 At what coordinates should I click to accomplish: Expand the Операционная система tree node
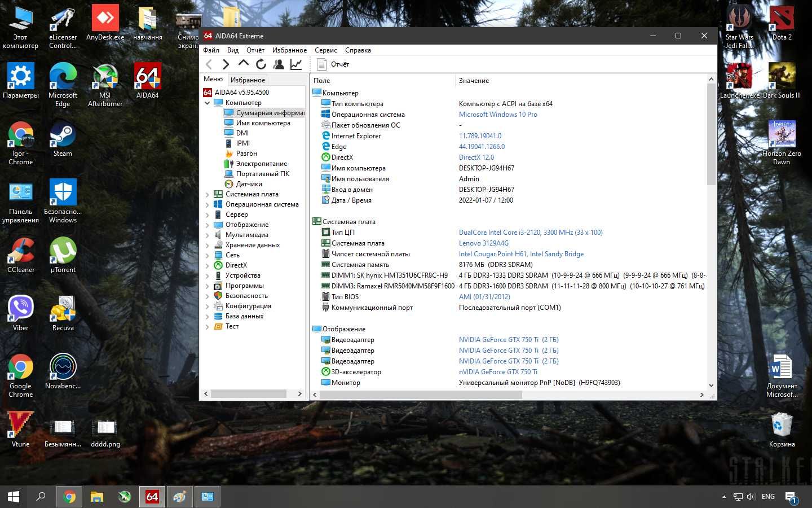click(x=207, y=204)
